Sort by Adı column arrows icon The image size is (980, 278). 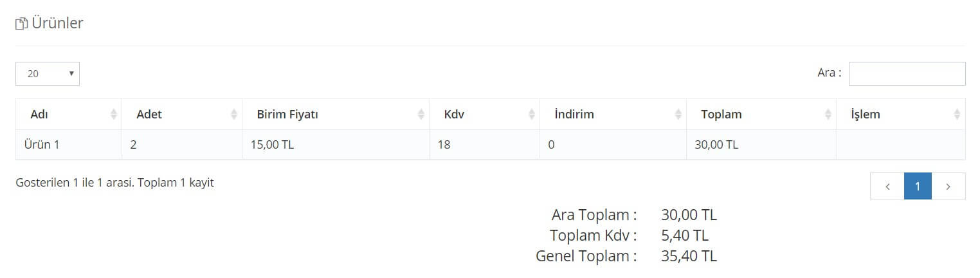[x=114, y=115]
